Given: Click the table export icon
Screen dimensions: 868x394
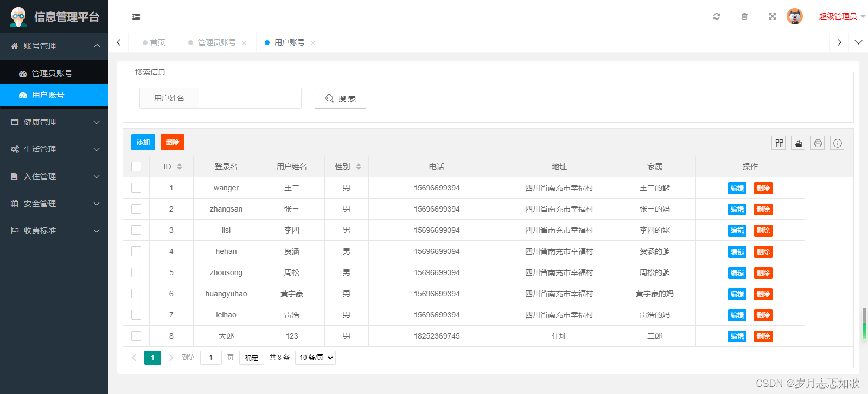Looking at the screenshot, I should point(799,143).
